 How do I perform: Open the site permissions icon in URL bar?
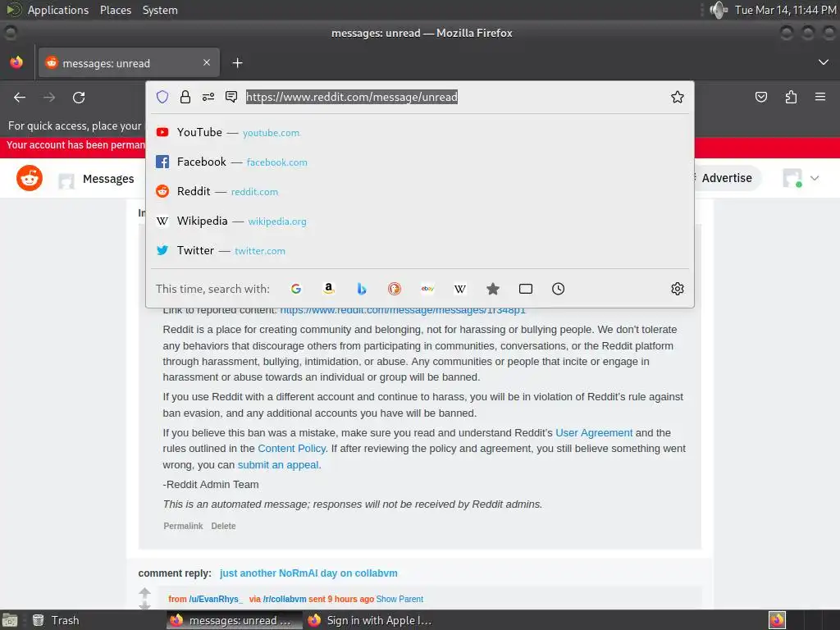click(x=208, y=97)
